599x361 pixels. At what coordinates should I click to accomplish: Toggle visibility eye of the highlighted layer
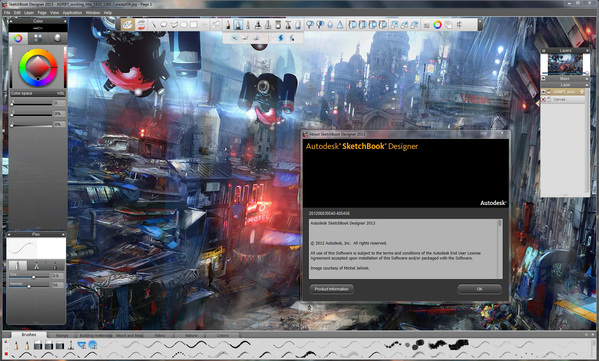tap(543, 92)
